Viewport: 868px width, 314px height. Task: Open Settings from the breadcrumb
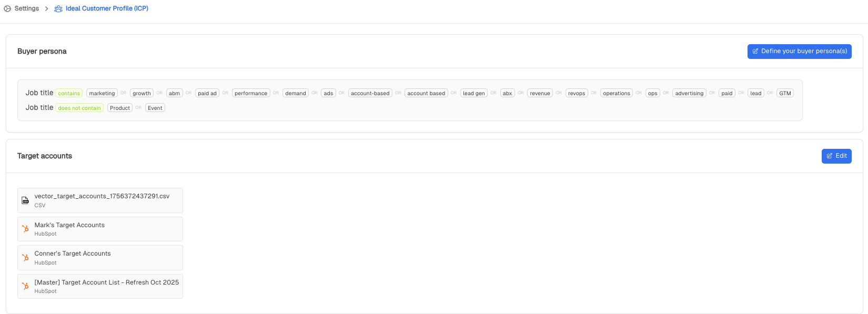[27, 8]
